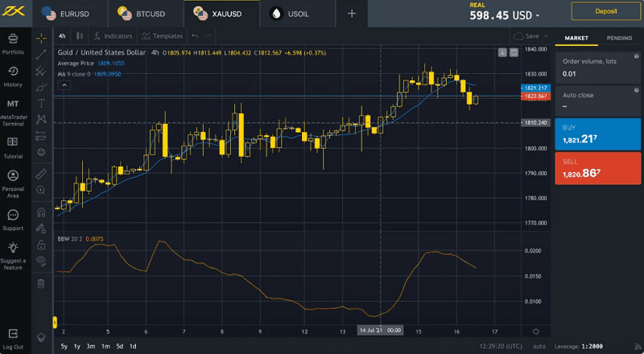Expand the account balance USD dropdown
644x354 pixels.
point(538,15)
